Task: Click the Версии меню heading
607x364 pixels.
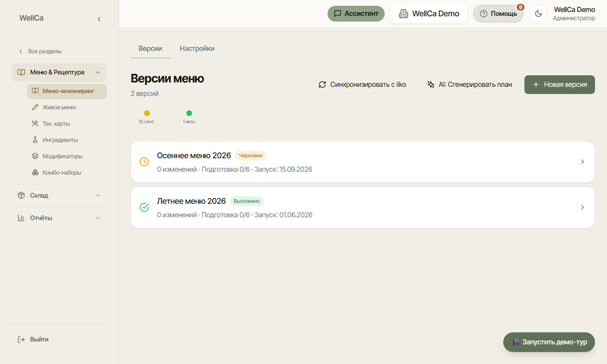Action: [x=167, y=79]
